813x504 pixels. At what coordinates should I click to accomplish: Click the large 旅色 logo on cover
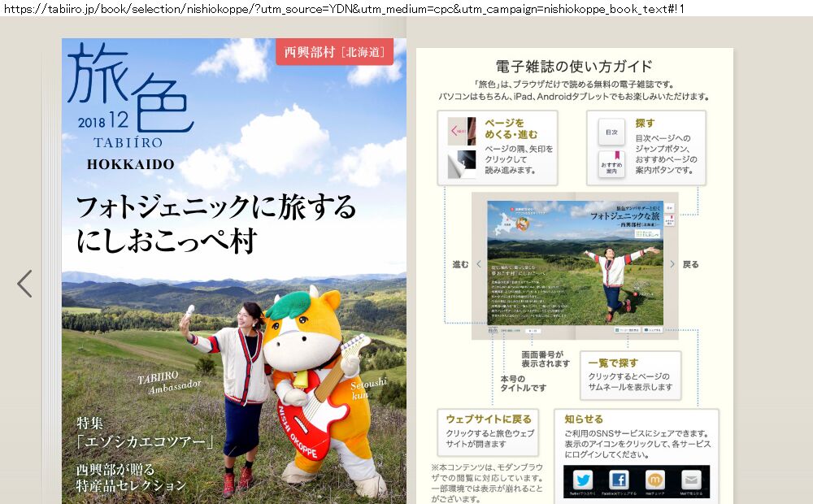pyautogui.click(x=129, y=87)
